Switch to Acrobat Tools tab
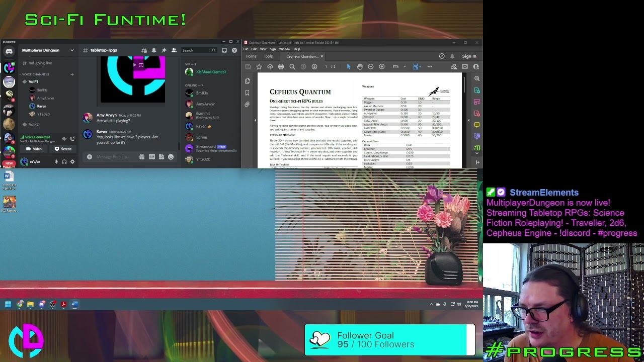This screenshot has height=362, width=644. pos(268,56)
